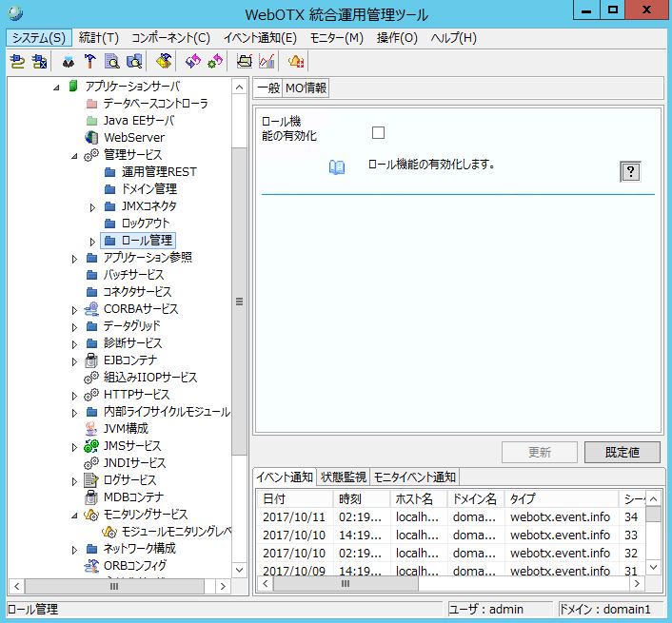Click the bell notification icon in toolbar
This screenshot has height=623, width=672.
296,62
